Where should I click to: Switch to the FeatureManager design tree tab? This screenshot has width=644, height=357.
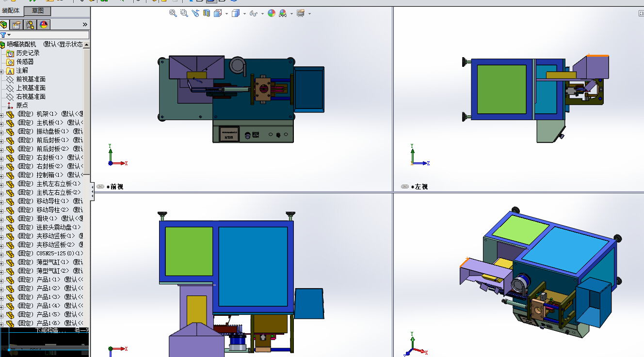click(x=4, y=25)
